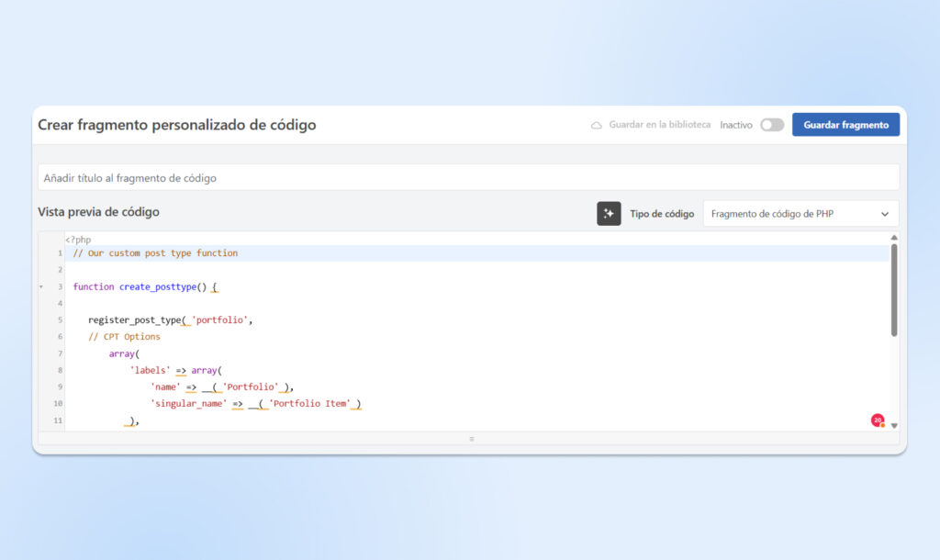The height and width of the screenshot is (560, 940).
Task: Place cursor on the register_post_type code line
Action: click(x=170, y=320)
